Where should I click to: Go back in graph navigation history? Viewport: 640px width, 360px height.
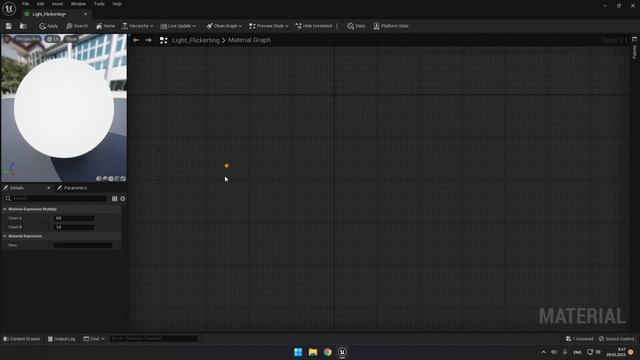pos(136,40)
